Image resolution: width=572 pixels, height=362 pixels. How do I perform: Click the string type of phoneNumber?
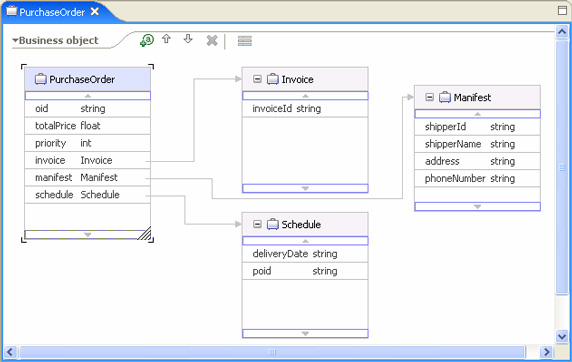(503, 178)
